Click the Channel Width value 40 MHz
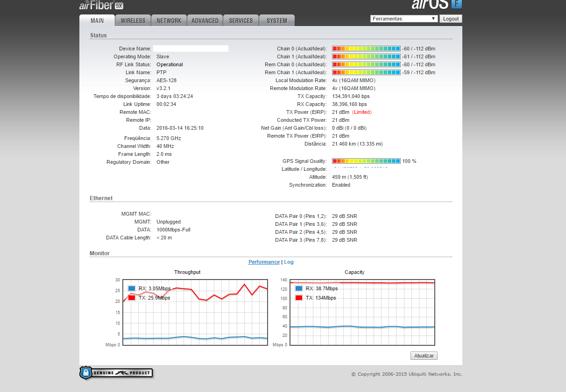The width and height of the screenshot is (566, 392). (x=165, y=146)
